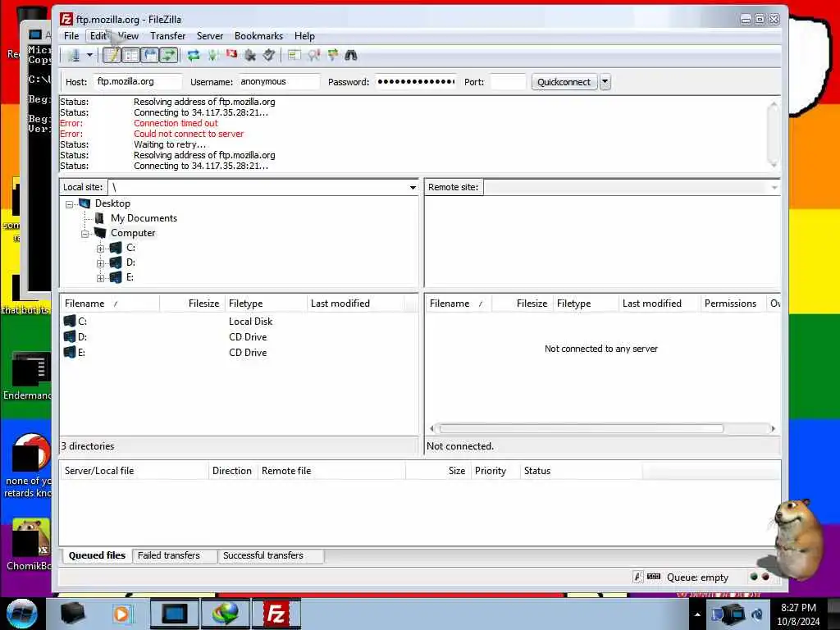Screen dimensions: 840x630
Task: Toggle directory comparison icon
Action: [x=314, y=55]
